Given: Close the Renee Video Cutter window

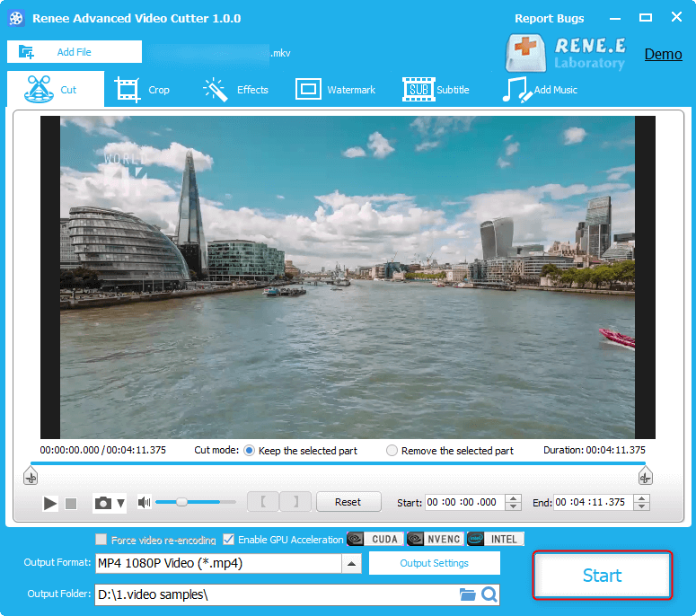Looking at the screenshot, I should pos(676,17).
